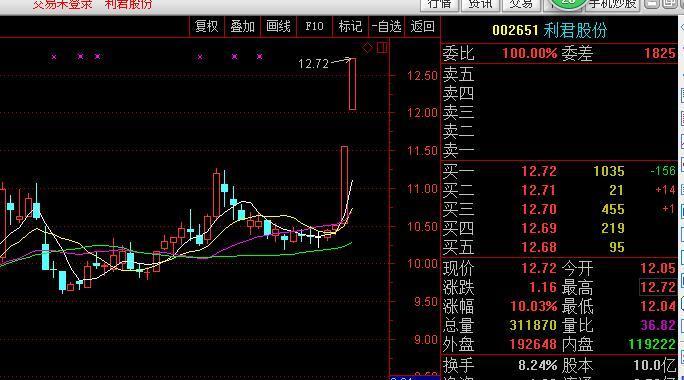The width and height of the screenshot is (684, 380).
Task: Select the 卖四 ask row
Action: point(559,93)
